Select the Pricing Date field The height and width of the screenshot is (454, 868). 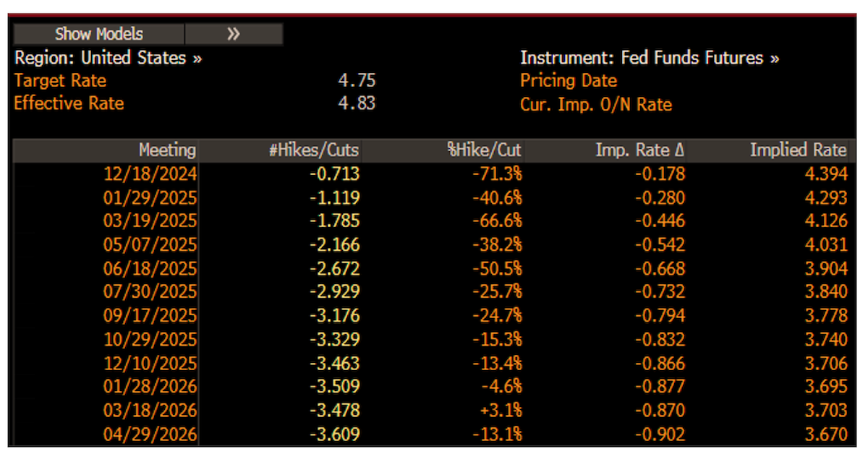point(568,80)
